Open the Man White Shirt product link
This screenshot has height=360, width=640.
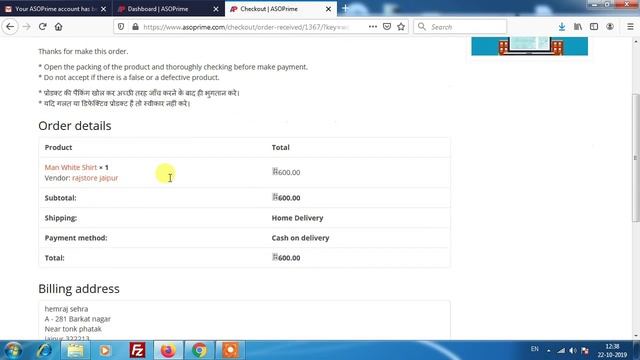click(x=71, y=167)
